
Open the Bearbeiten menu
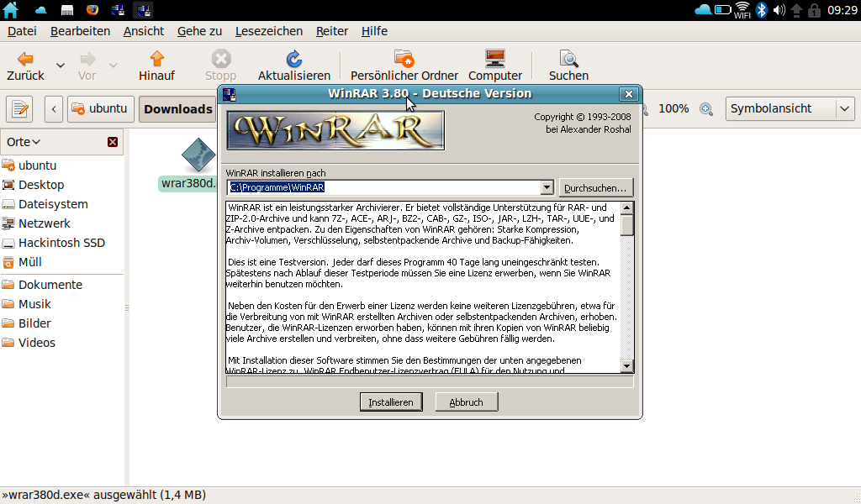coord(80,31)
